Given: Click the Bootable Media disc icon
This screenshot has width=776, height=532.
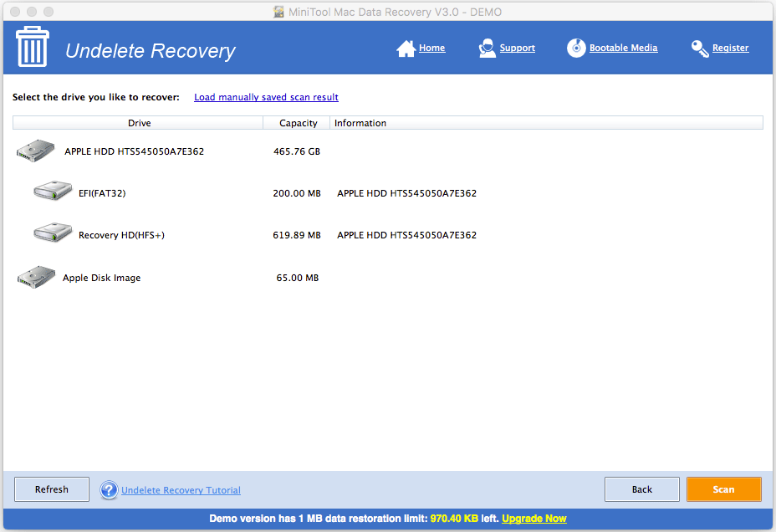Looking at the screenshot, I should (576, 48).
